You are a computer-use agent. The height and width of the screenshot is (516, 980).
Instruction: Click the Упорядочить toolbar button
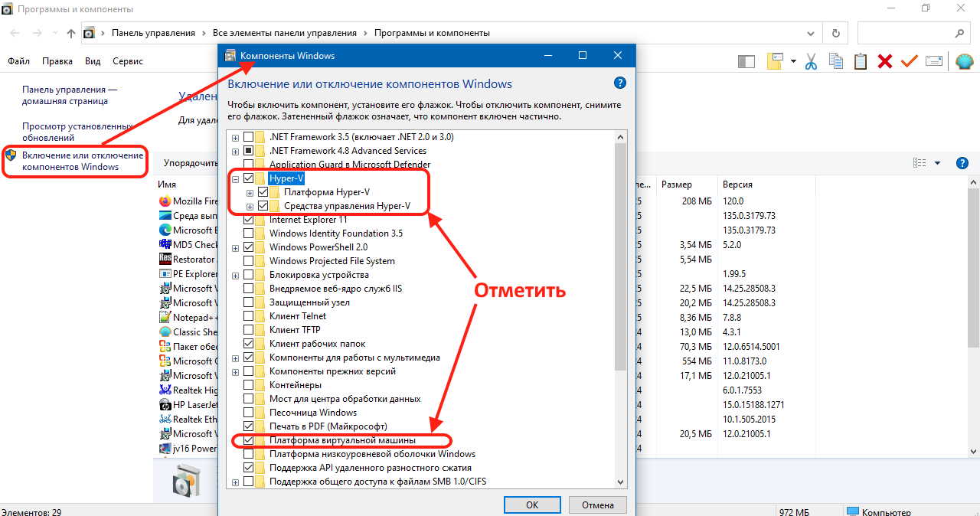click(191, 163)
